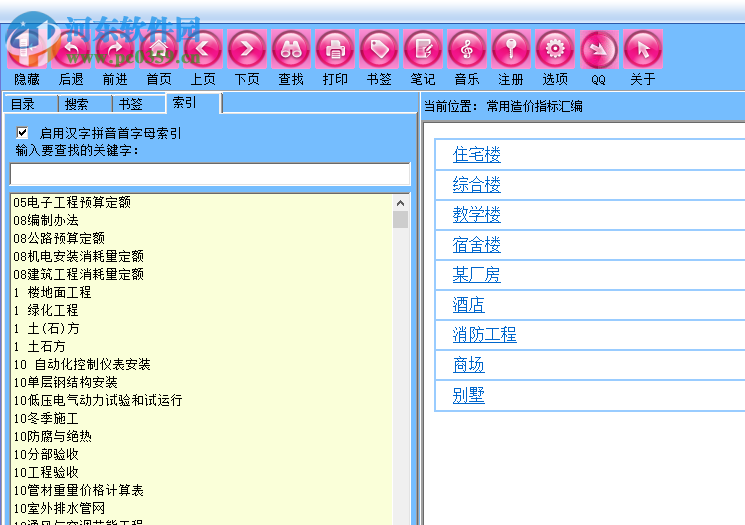
Task: Open 笔记 (Notes) toolbar icon
Action: click(423, 48)
